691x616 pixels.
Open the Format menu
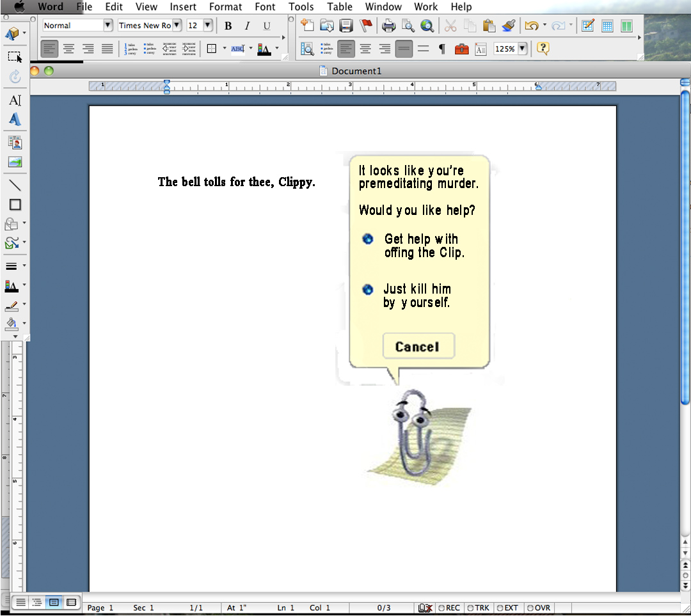point(225,6)
